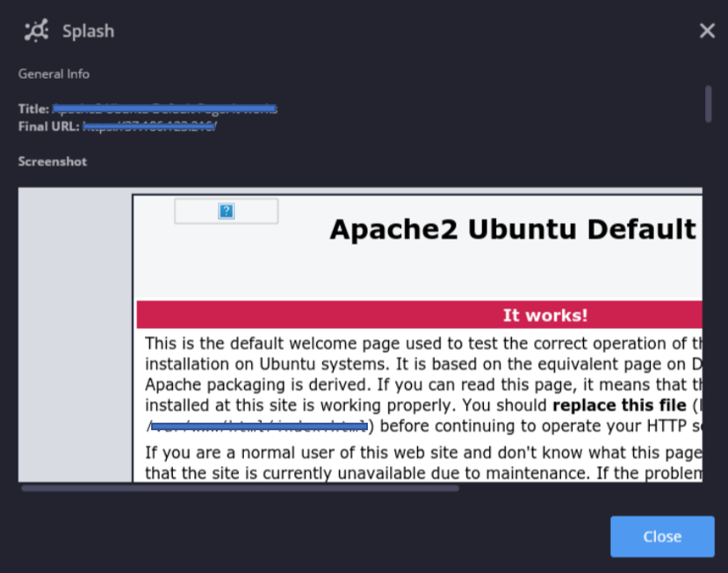Click the It works! banner
Image resolution: width=728 pixels, height=573 pixels.
tap(544, 315)
